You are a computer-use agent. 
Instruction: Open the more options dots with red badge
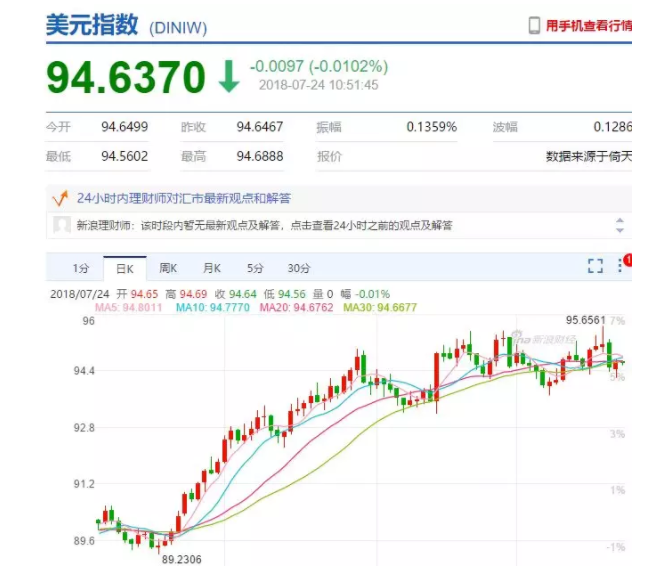622,265
